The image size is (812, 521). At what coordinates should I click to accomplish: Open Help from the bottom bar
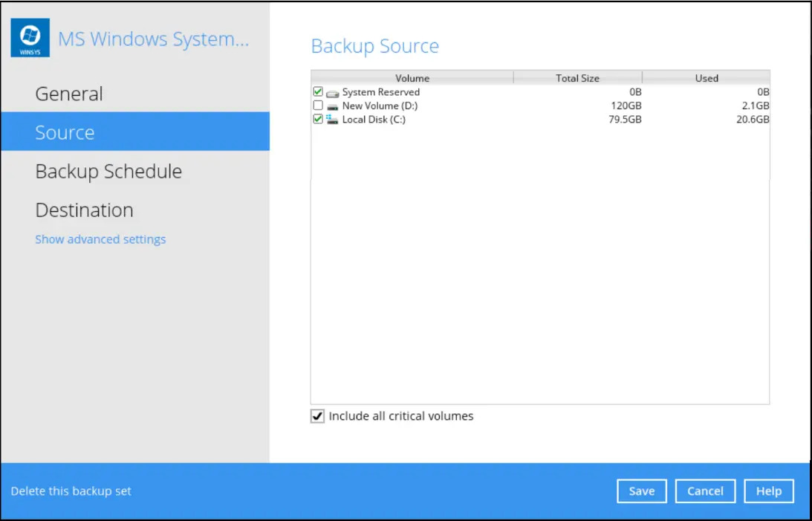tap(769, 491)
